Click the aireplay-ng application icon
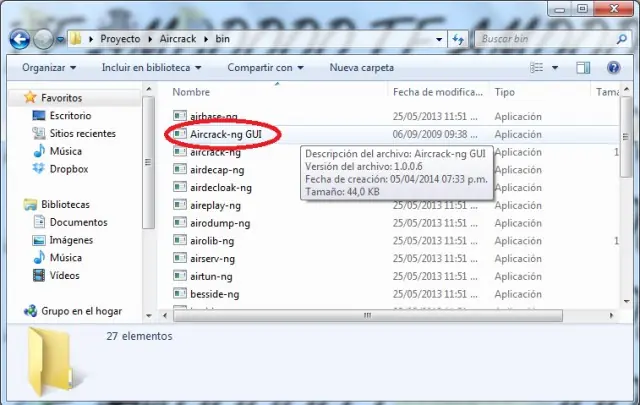640x405 pixels. (180, 205)
